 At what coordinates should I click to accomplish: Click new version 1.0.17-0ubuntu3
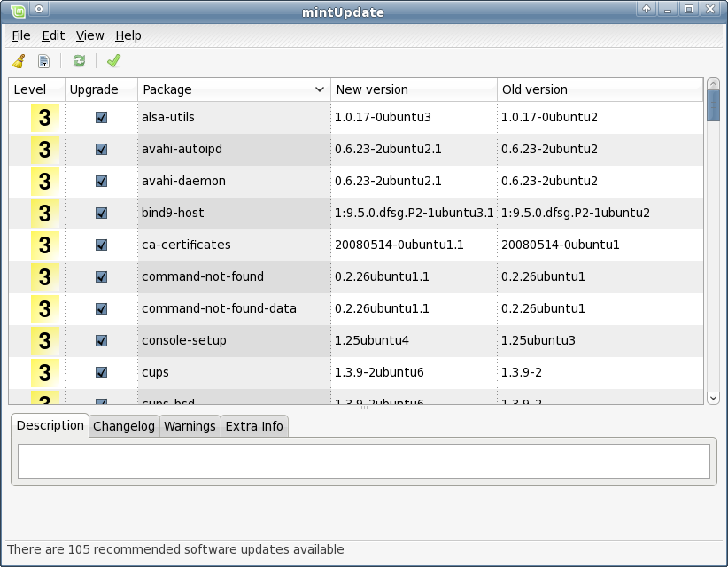[383, 118]
